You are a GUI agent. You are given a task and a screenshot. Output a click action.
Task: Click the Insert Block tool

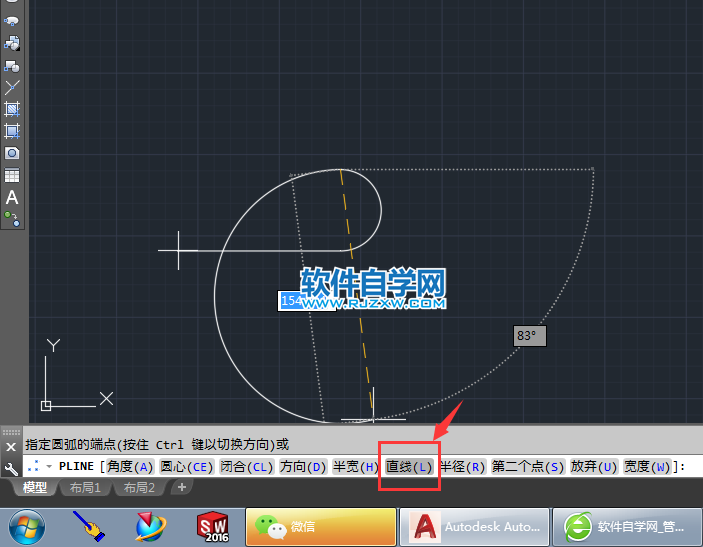(12, 43)
